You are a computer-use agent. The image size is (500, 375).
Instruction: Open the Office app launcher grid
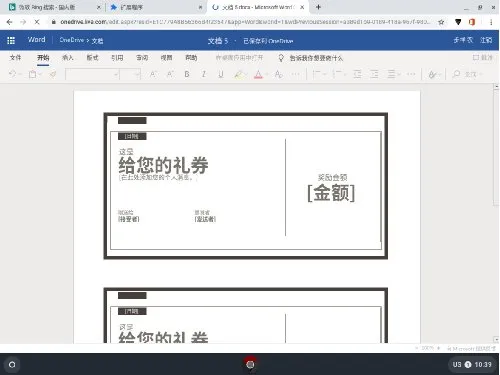(11, 40)
